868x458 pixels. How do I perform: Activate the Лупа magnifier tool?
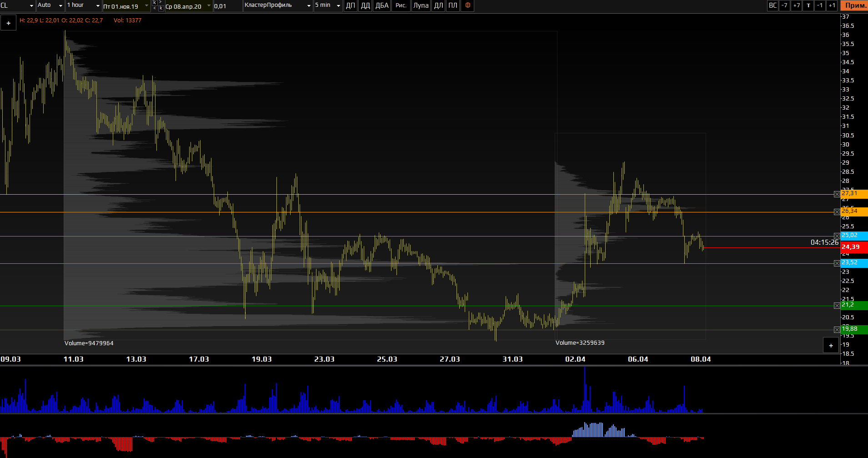(x=421, y=5)
